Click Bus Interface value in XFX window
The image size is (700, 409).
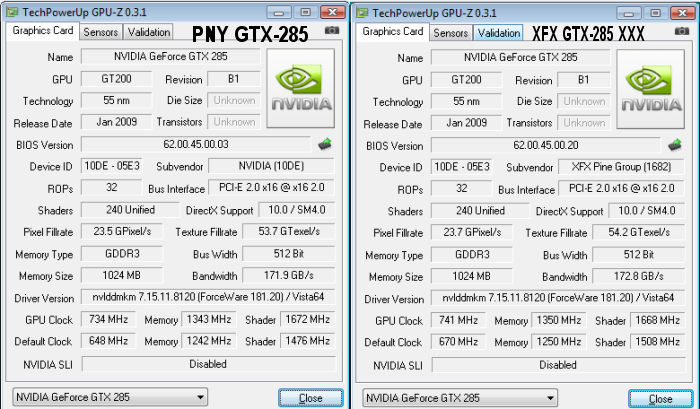click(x=621, y=188)
